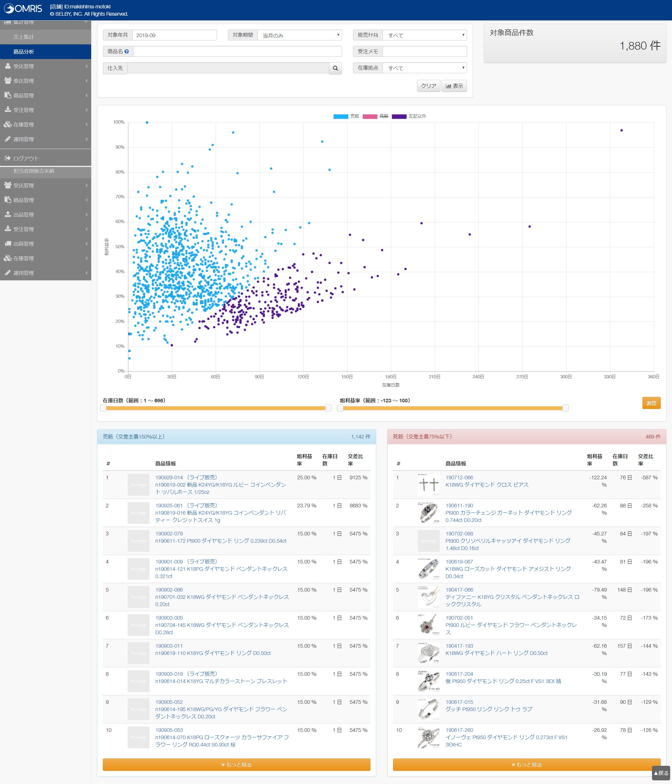The image size is (672, 784).
Task: Click the 商品名 input field
Action: 237,51
